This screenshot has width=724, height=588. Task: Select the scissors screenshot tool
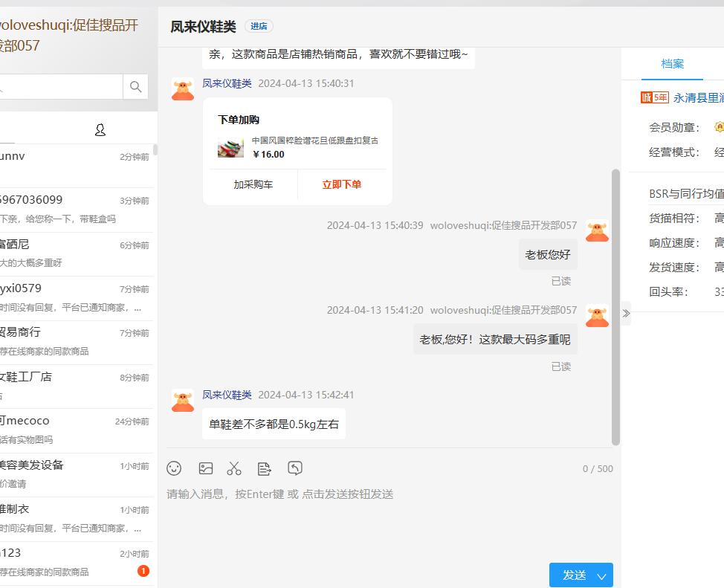pos(234,468)
